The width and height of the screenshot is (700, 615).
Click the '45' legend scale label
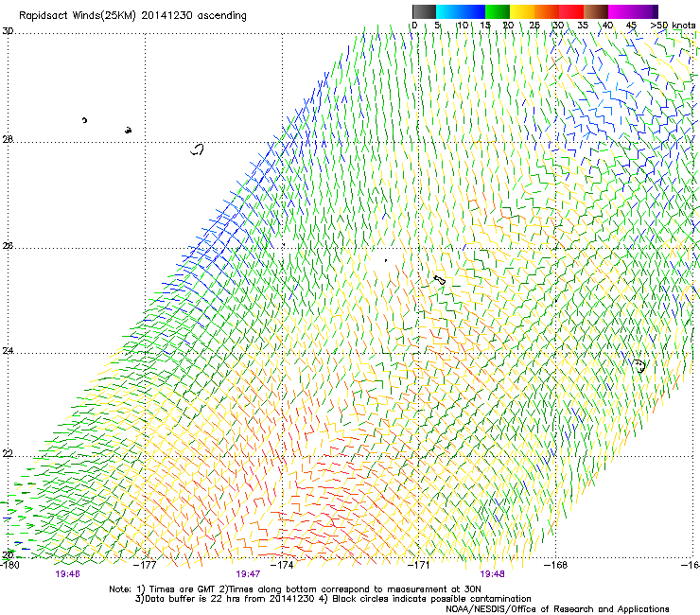coord(631,26)
